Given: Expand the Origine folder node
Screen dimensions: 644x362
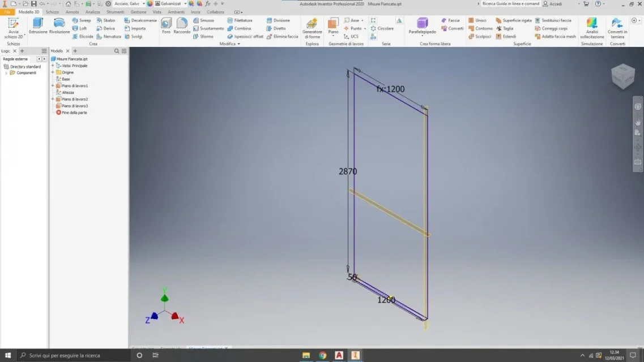Looking at the screenshot, I should [x=53, y=72].
